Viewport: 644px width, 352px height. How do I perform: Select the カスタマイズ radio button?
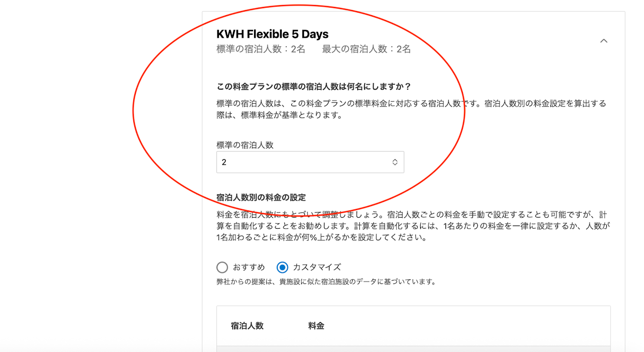coord(282,267)
